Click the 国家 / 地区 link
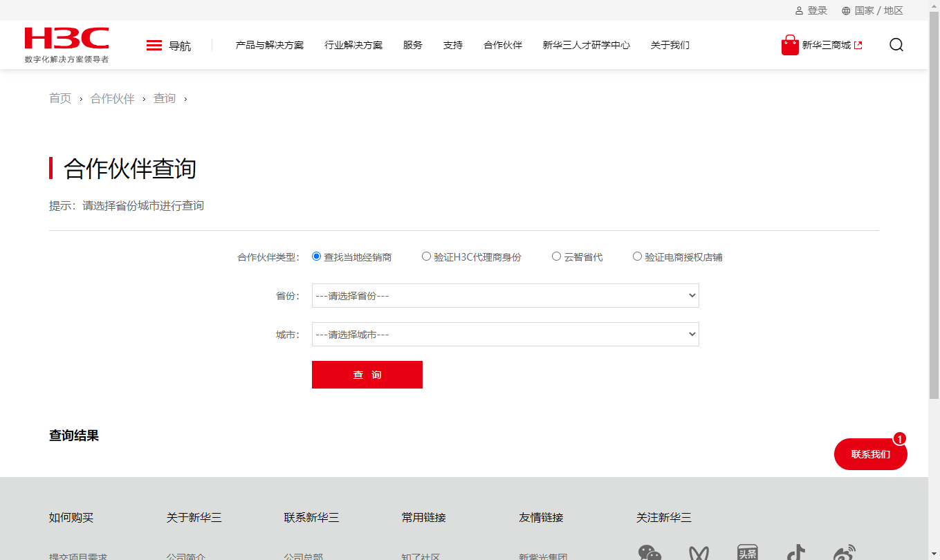The height and width of the screenshot is (560, 940). 879,10
